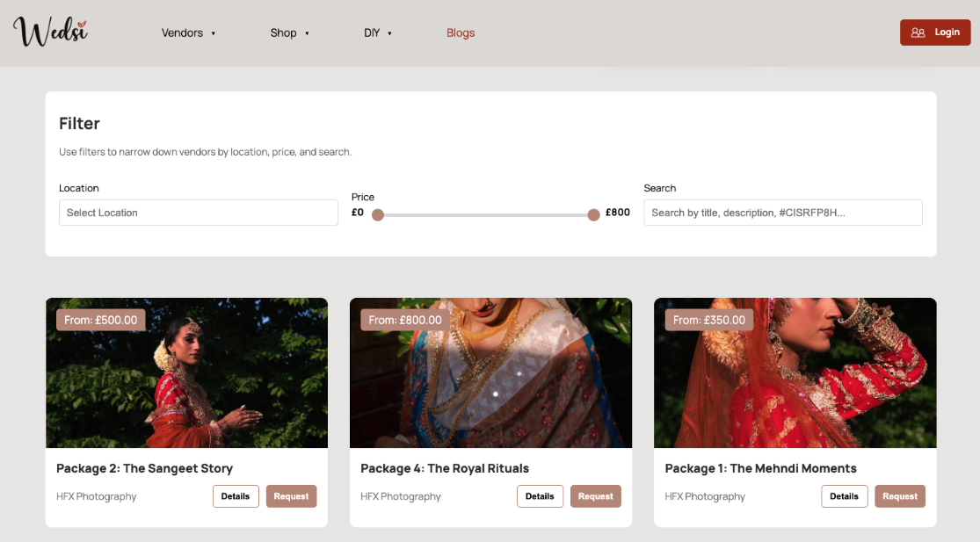Screen dimensions: 980x542
Task: Expand the DIY menu
Action: tap(378, 33)
